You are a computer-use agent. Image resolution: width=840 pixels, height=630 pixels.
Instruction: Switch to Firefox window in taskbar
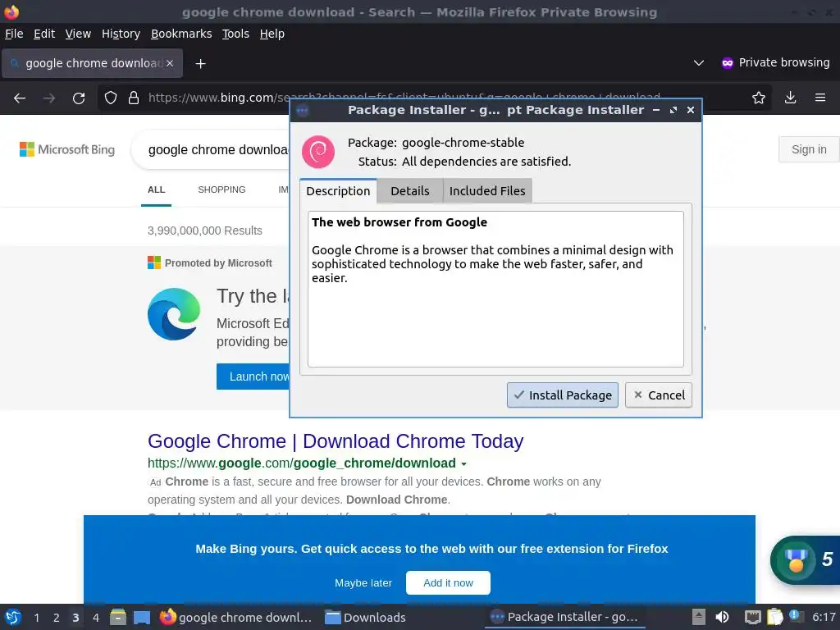point(236,617)
